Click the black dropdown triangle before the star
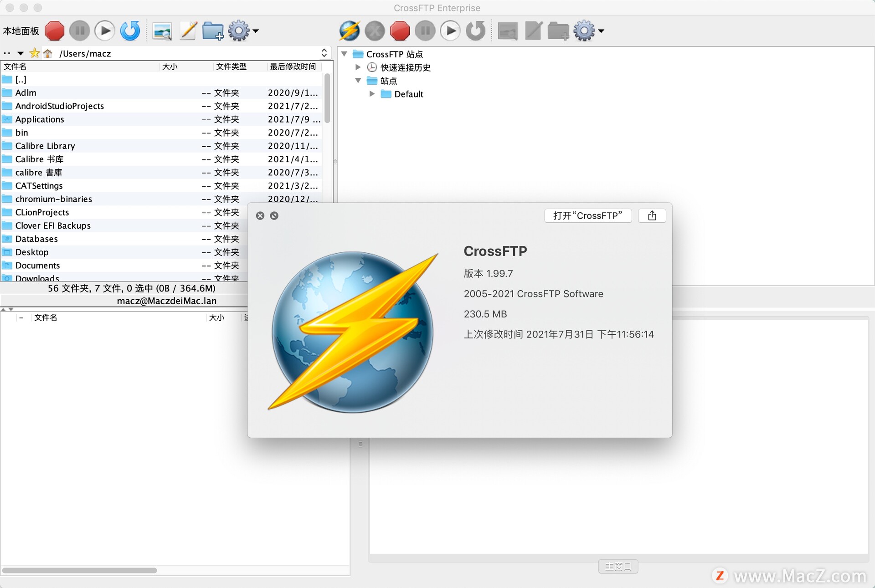Screen dimensions: 875x588 click(21, 54)
